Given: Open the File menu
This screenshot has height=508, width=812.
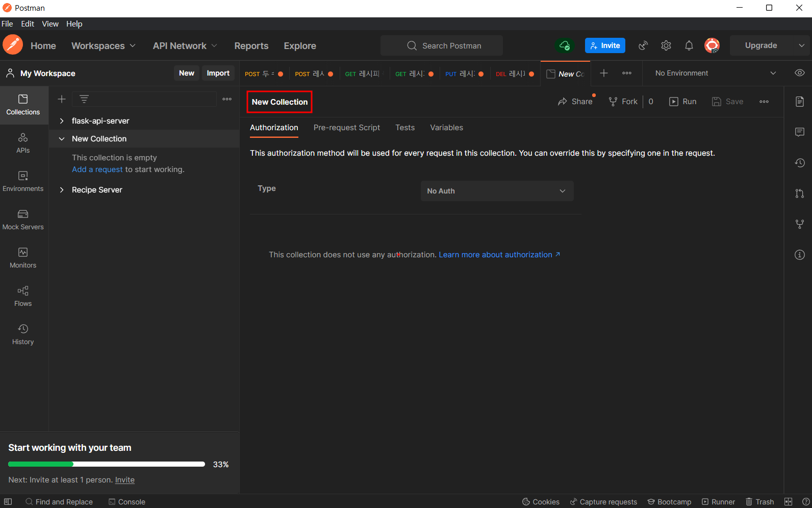Looking at the screenshot, I should coord(7,24).
